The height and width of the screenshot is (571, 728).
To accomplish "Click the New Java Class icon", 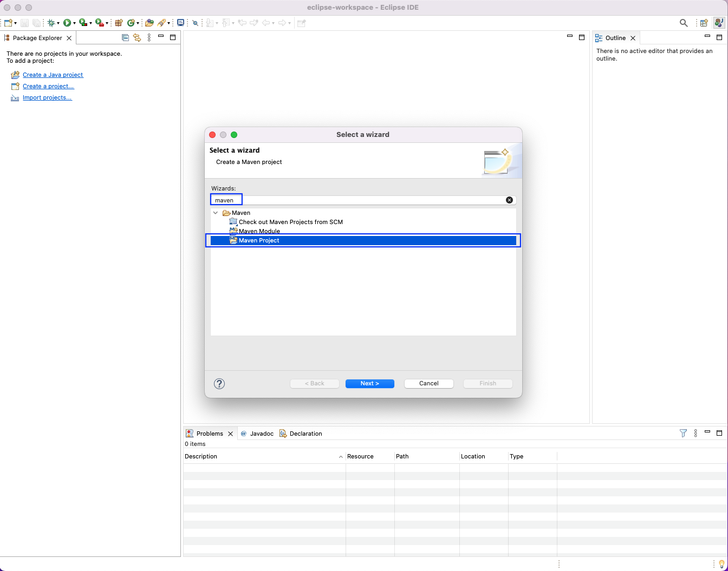I will click(x=131, y=23).
